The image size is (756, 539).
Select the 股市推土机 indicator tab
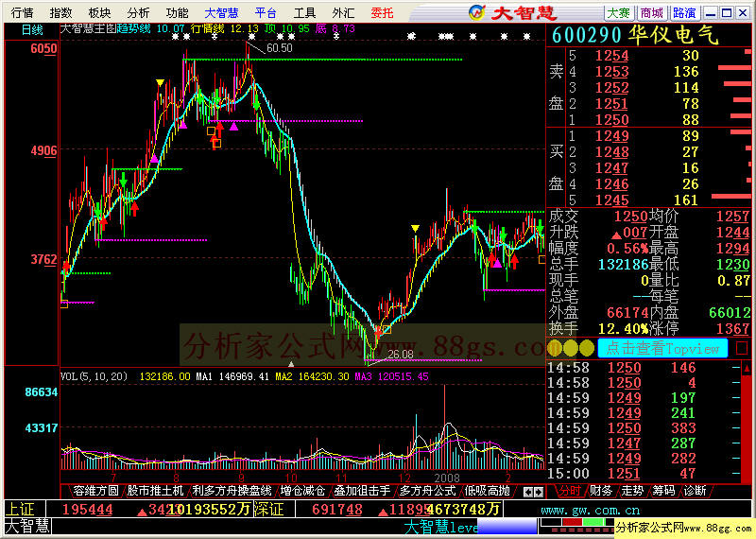click(155, 491)
